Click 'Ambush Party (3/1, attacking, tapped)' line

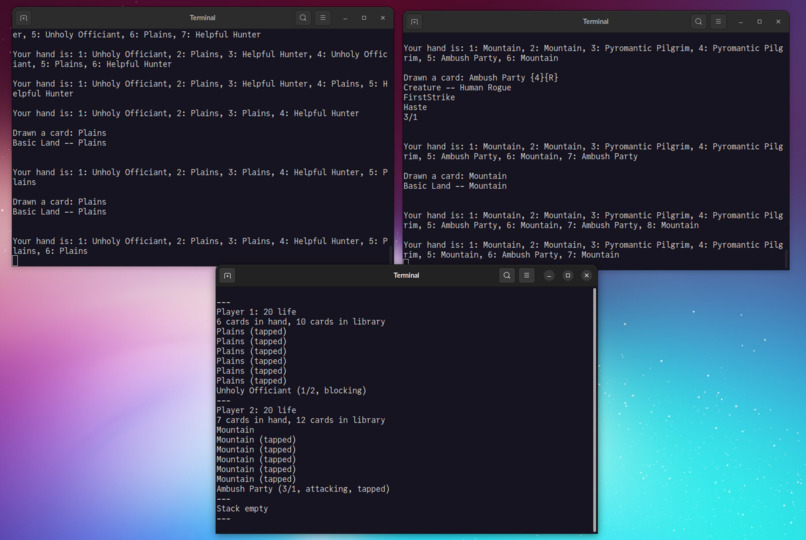(303, 489)
